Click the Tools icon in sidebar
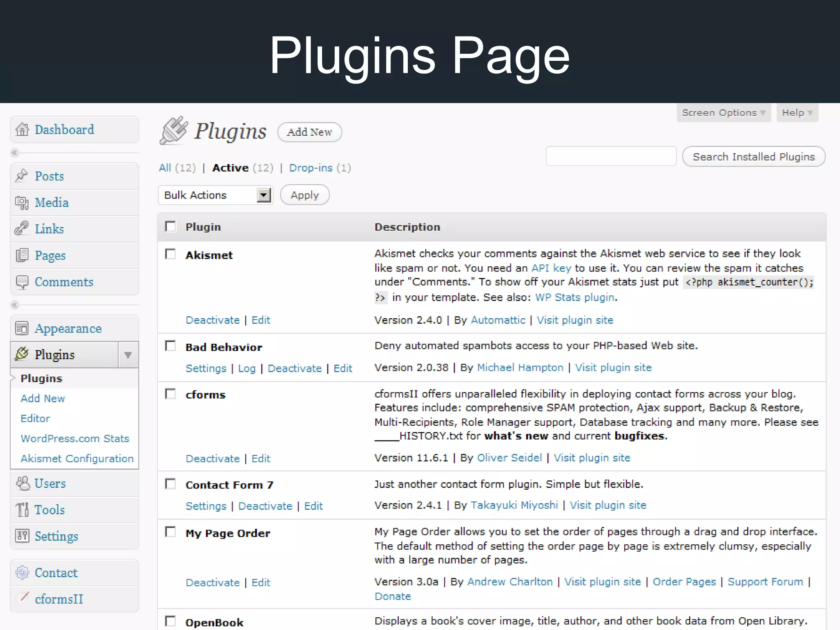This screenshot has height=630, width=840. point(22,510)
